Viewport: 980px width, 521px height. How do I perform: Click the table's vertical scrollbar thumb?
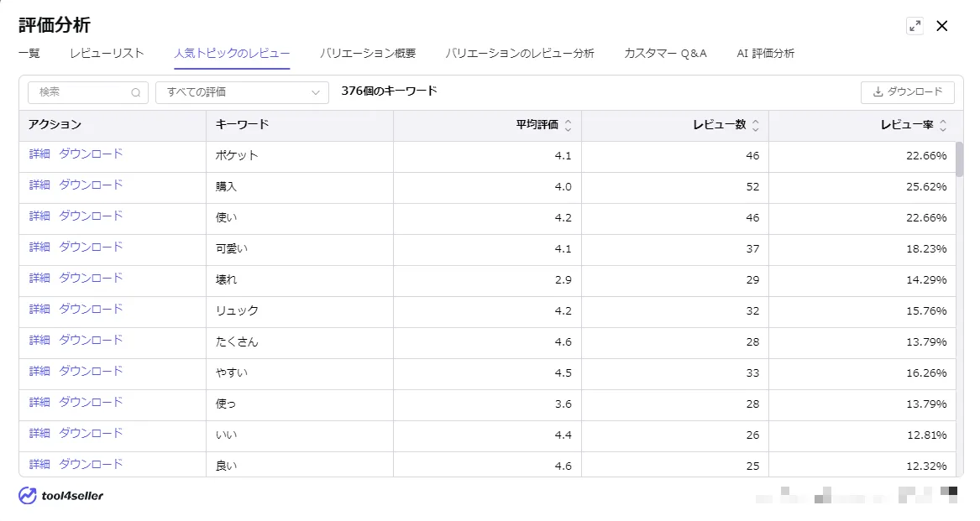(959, 159)
